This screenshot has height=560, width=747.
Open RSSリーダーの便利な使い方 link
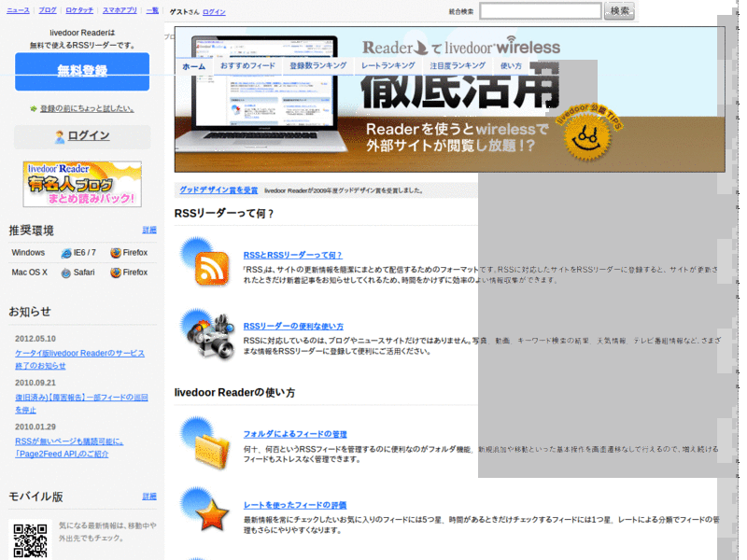293,326
